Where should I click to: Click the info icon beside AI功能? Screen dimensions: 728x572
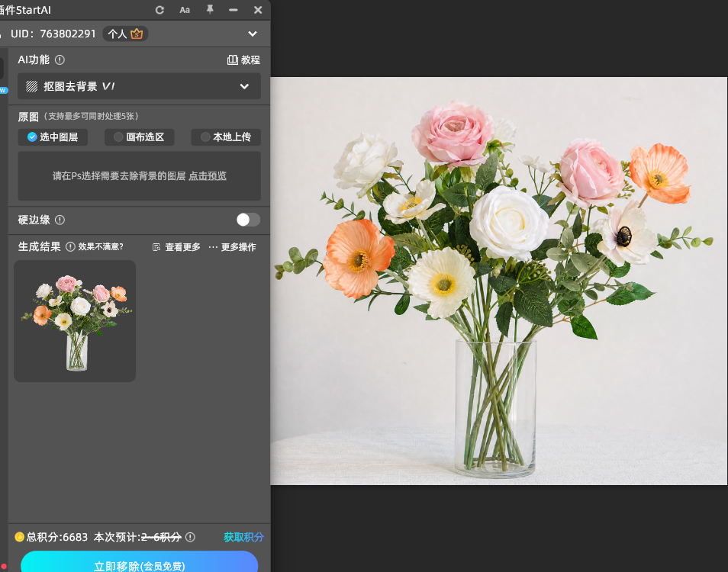[60, 59]
